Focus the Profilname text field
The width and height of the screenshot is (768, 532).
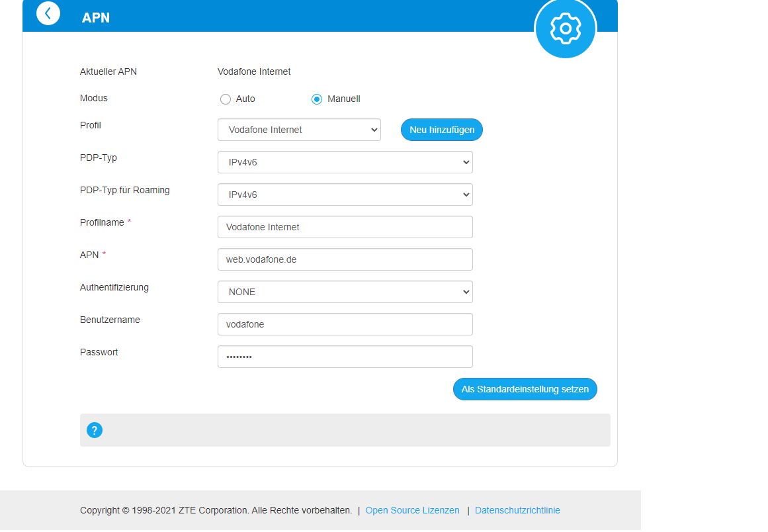[345, 227]
